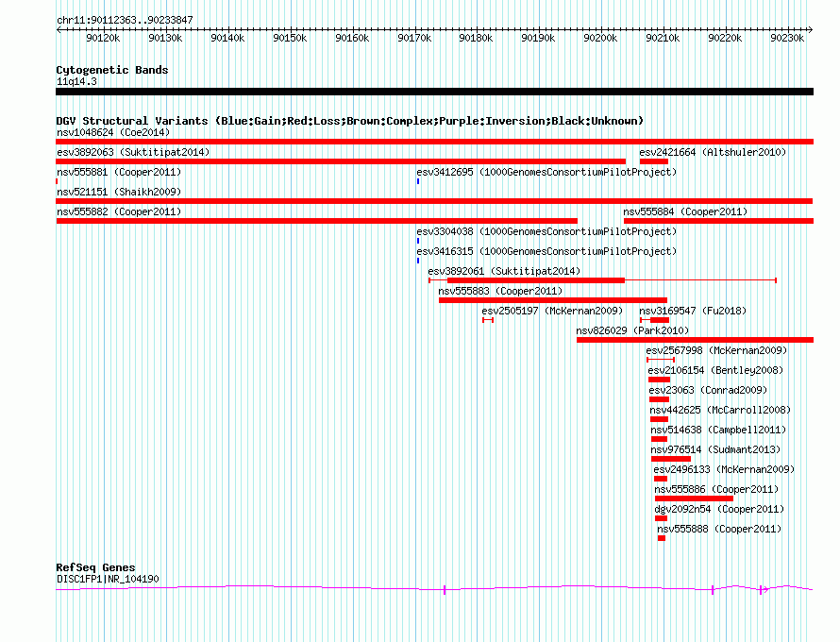Click the blue gain mark of esv3304038
The image size is (840, 642).
418,241
